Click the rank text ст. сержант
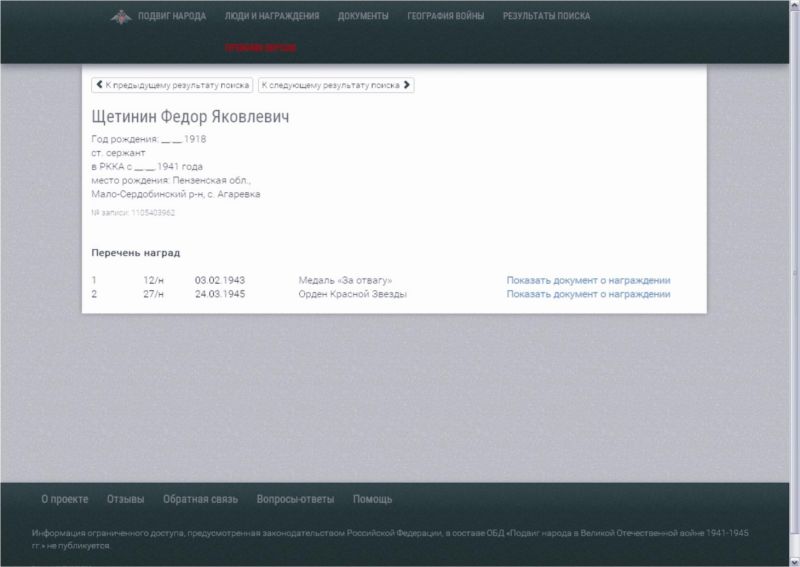Image resolution: width=800 pixels, height=567 pixels. coord(118,153)
